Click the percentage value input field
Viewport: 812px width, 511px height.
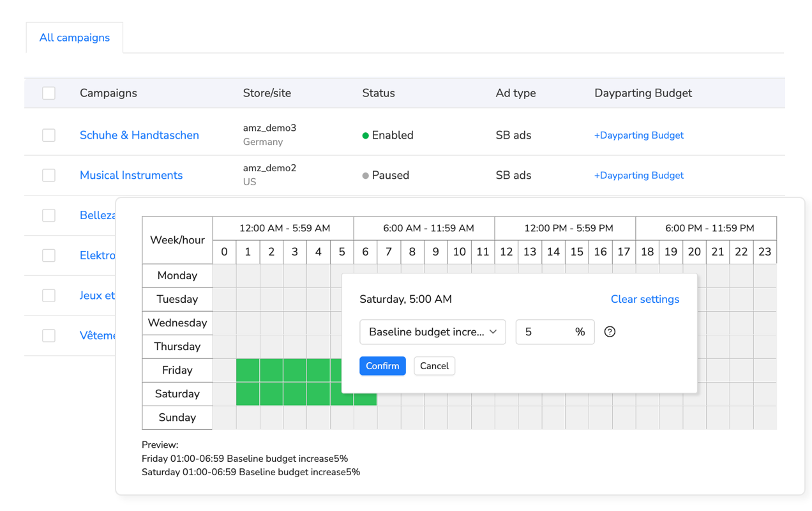[546, 332]
